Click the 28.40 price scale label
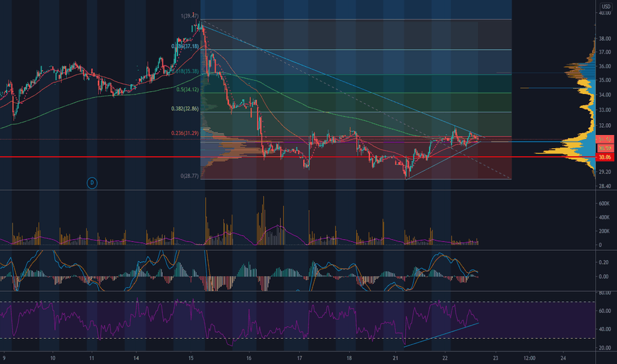Screen dimensions: 617x364 [x=605, y=186]
